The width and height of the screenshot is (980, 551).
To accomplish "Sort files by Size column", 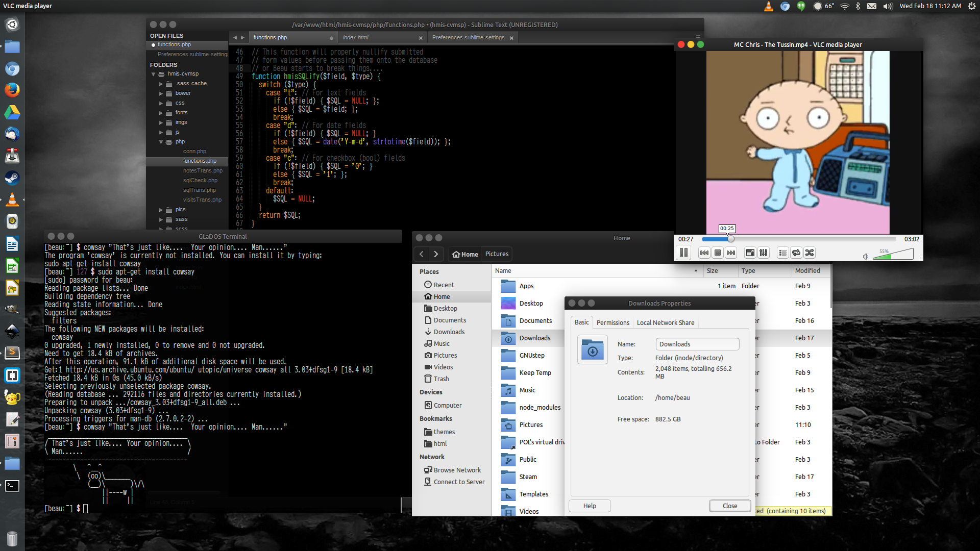I will point(720,271).
